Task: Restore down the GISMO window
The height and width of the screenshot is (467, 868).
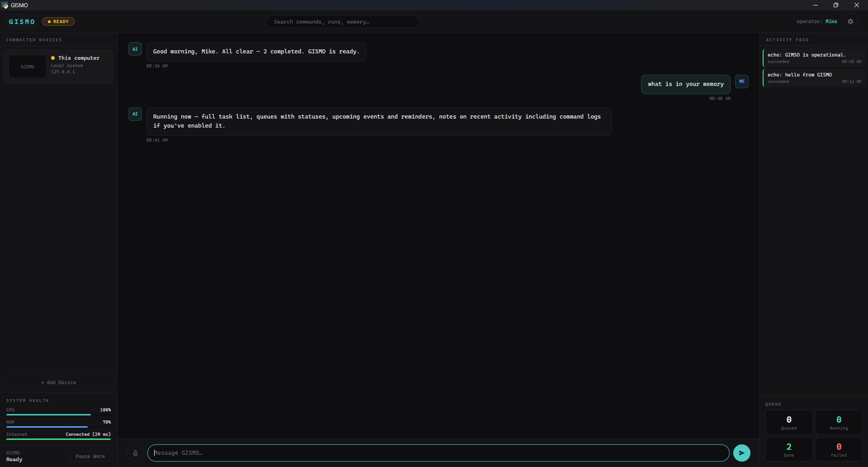Action: click(x=836, y=5)
